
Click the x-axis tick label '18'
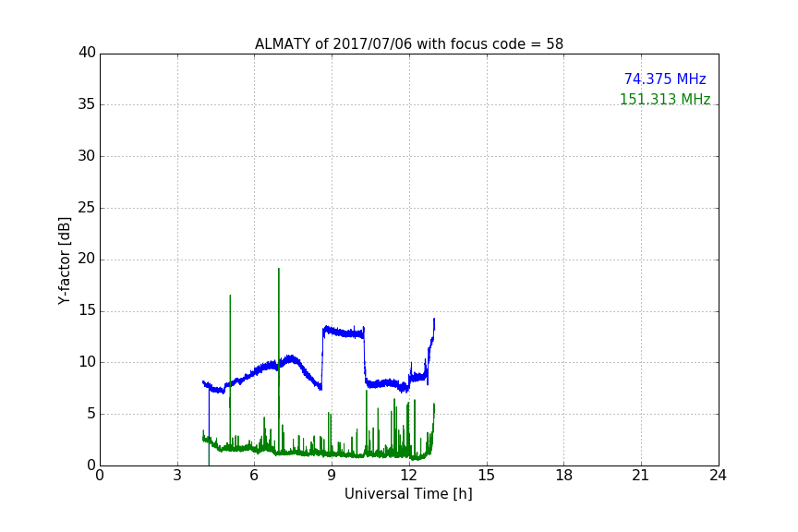pyautogui.click(x=564, y=476)
